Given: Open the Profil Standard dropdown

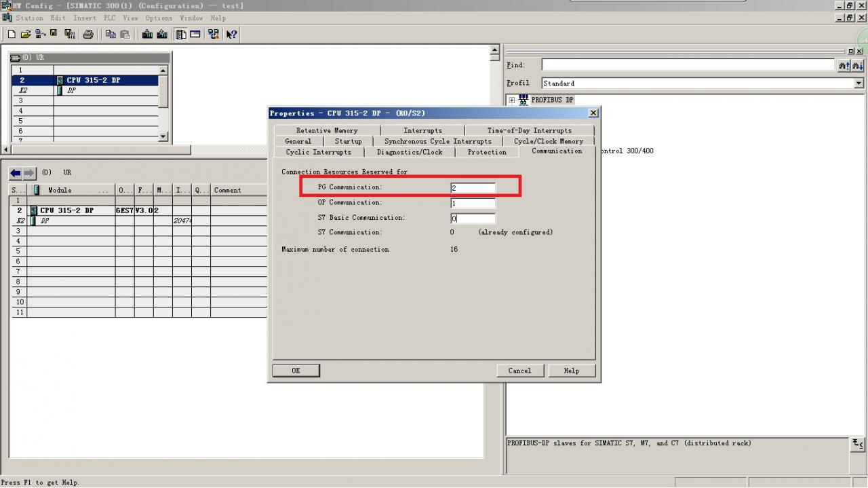Looking at the screenshot, I should coord(859,83).
